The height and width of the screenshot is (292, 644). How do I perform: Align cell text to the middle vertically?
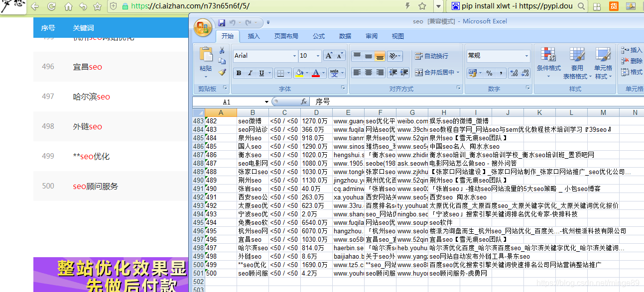pos(368,56)
